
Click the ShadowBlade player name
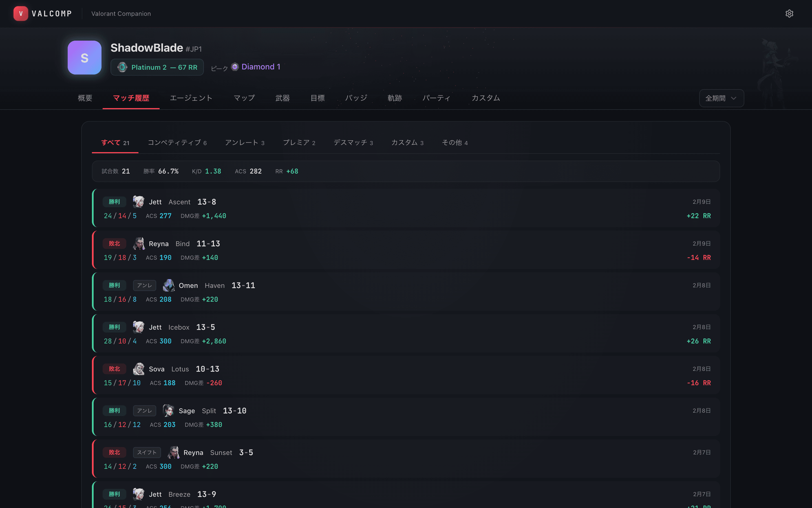click(x=147, y=48)
